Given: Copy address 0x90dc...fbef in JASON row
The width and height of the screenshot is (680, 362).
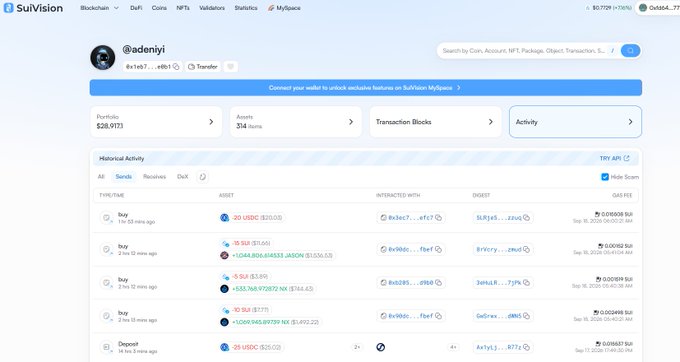Looking at the screenshot, I should point(438,249).
